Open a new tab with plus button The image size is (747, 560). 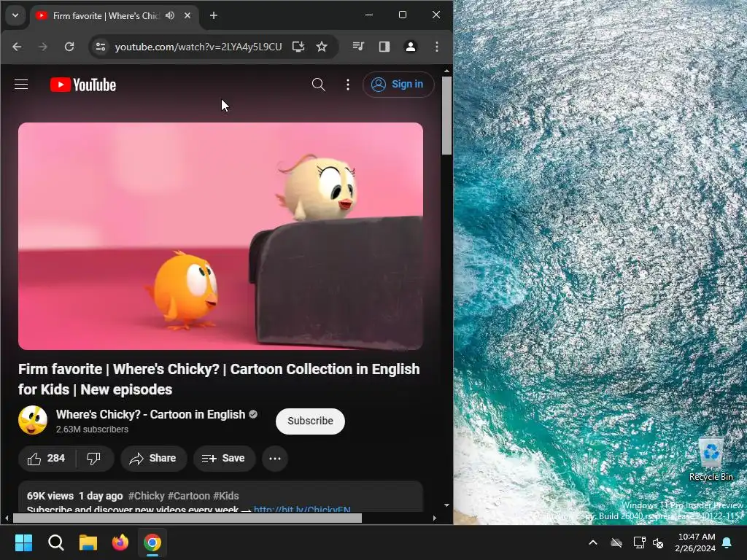[214, 16]
